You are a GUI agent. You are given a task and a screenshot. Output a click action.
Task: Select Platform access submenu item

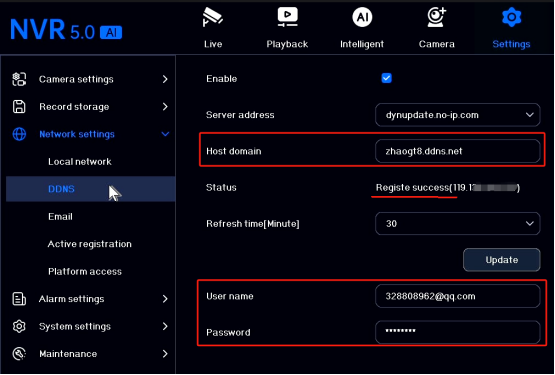pos(85,272)
